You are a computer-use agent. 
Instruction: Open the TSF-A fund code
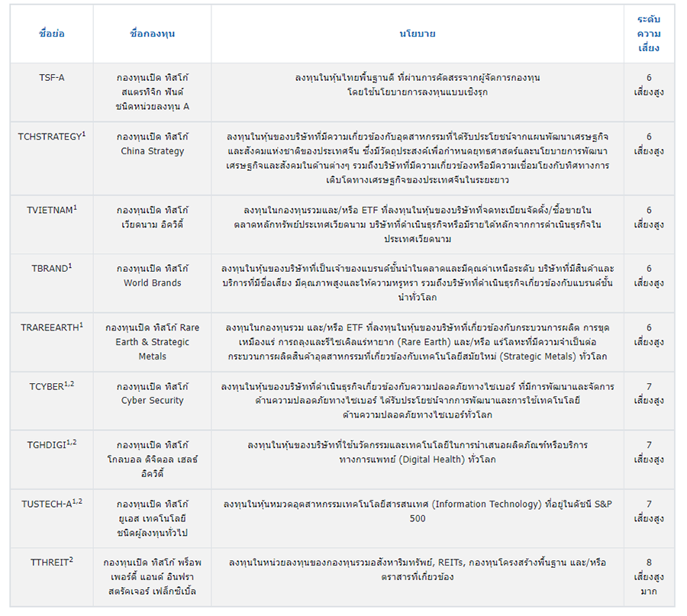click(51, 78)
